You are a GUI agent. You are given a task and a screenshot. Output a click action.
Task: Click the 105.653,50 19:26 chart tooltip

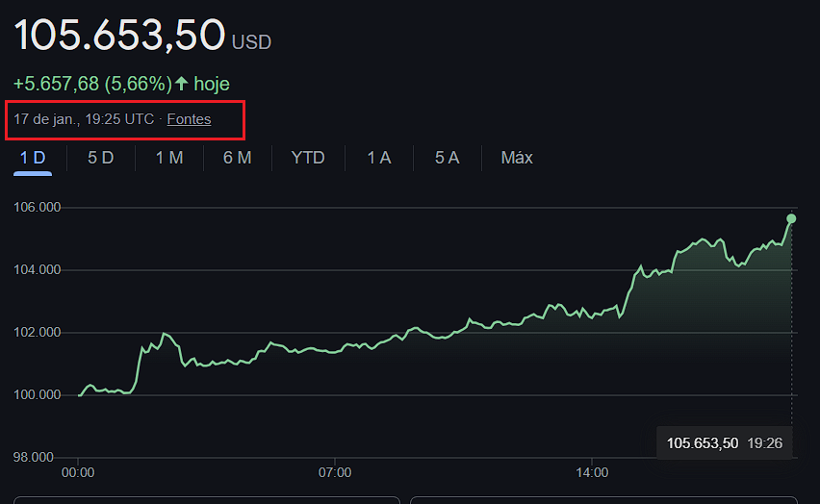tap(725, 443)
